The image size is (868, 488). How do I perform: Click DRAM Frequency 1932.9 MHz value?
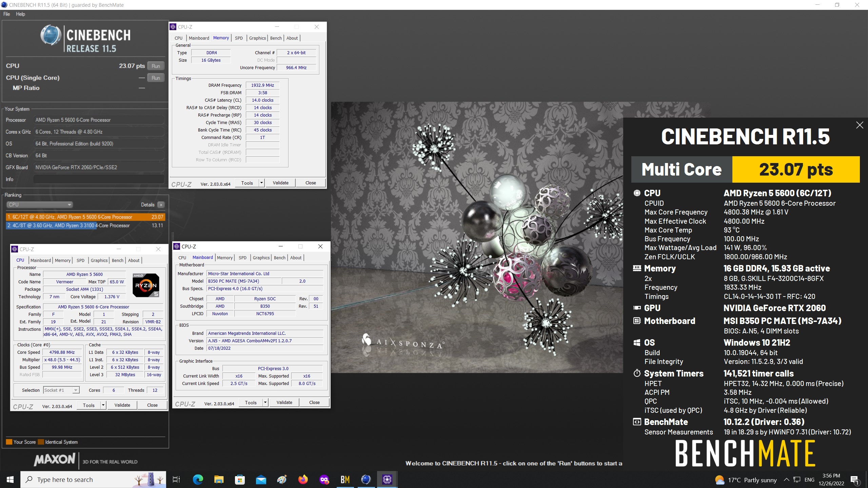(262, 85)
